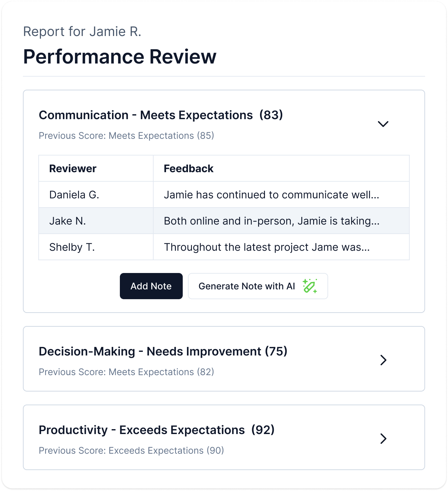This screenshot has height=491, width=448.
Task: Click Communication previous score text (85)
Action: coord(126,136)
